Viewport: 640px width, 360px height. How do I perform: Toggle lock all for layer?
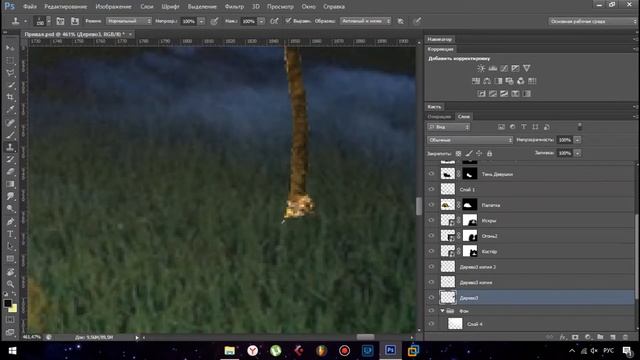point(489,153)
